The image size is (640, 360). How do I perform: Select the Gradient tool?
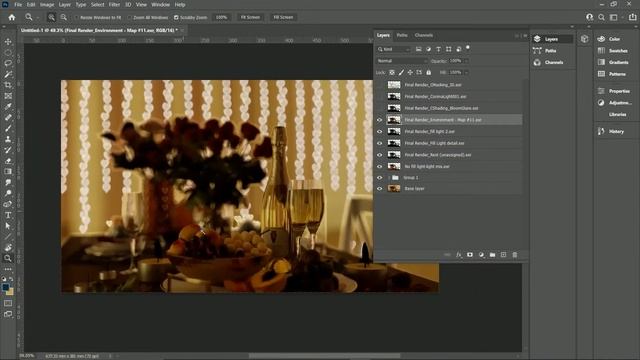(8, 171)
